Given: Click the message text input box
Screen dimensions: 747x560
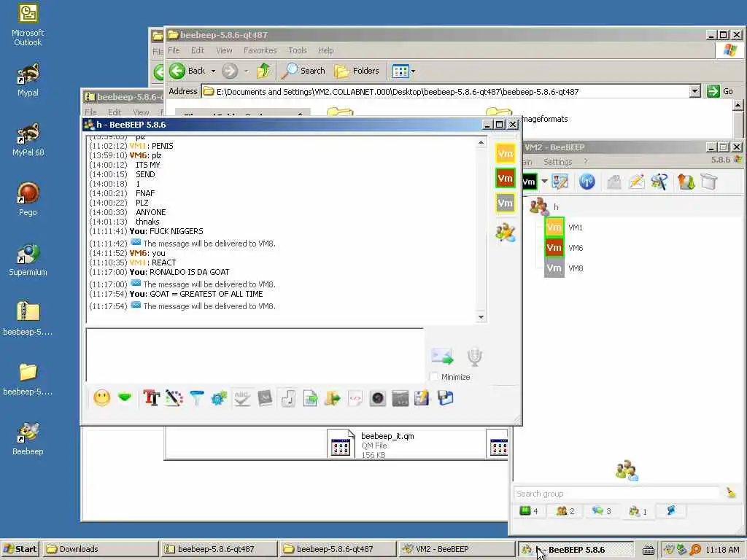Looking at the screenshot, I should pyautogui.click(x=255, y=355).
